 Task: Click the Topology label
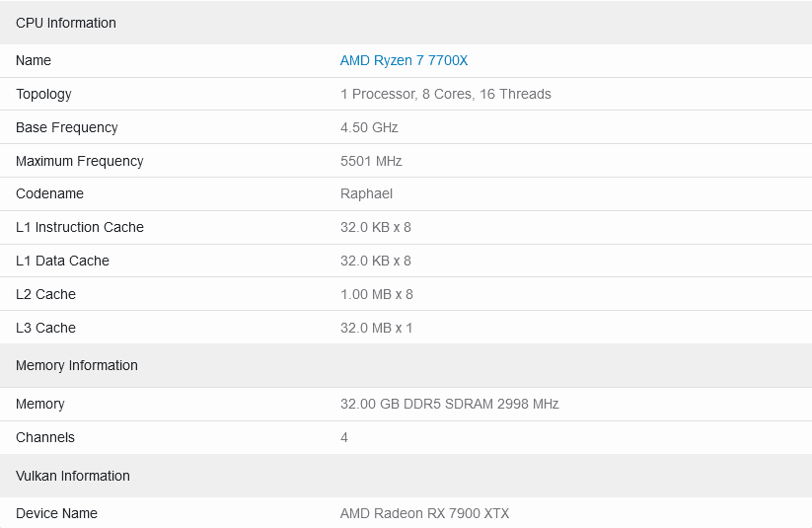tap(43, 95)
